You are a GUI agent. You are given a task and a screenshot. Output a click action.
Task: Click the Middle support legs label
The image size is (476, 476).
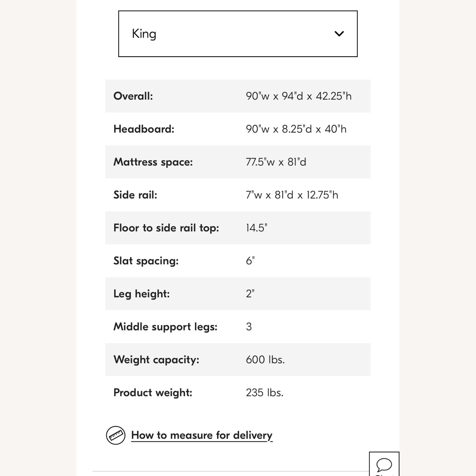(165, 327)
